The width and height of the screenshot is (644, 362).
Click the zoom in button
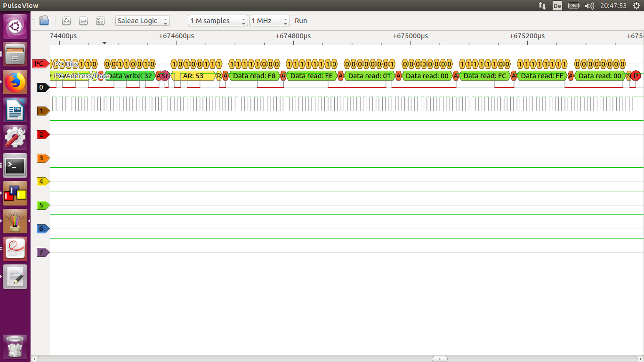tap(66, 21)
